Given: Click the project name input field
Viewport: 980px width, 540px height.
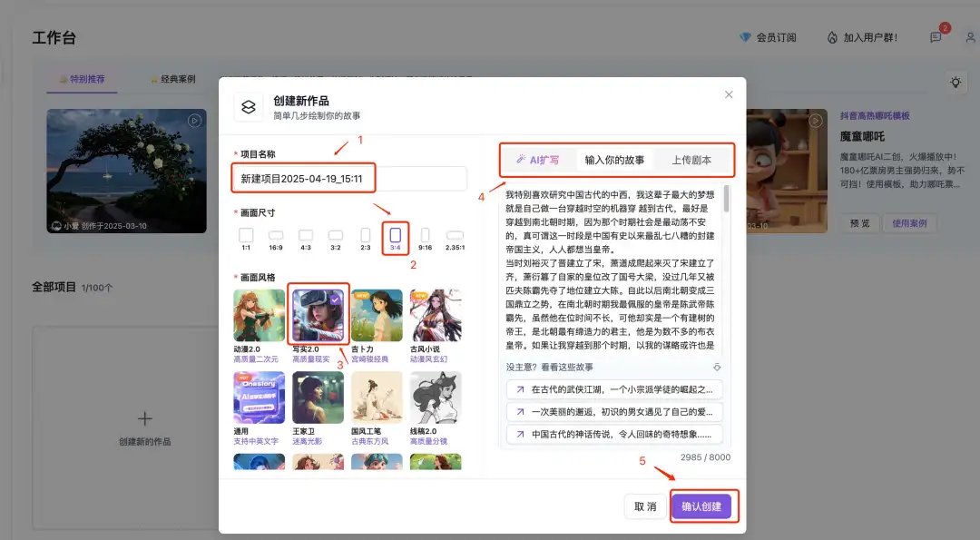Looking at the screenshot, I should pos(350,179).
